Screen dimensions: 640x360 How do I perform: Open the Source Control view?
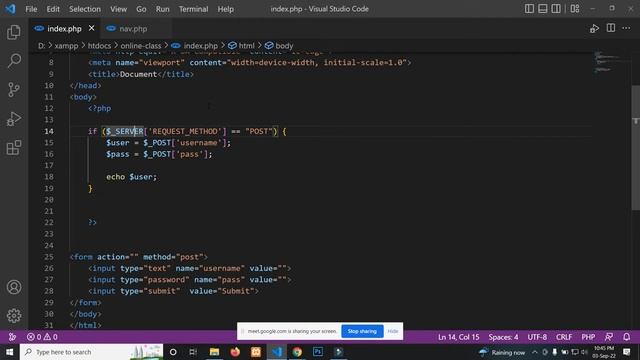point(14,89)
